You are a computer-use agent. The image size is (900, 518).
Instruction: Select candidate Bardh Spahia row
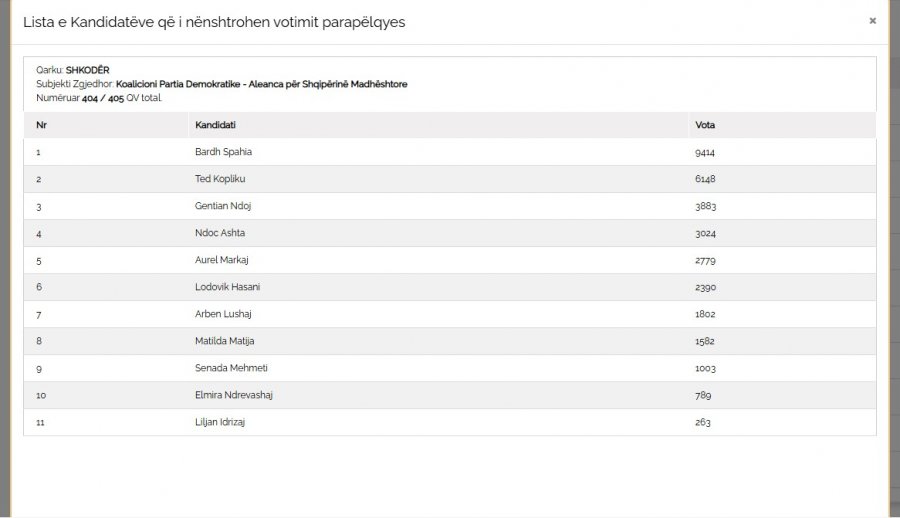point(450,152)
